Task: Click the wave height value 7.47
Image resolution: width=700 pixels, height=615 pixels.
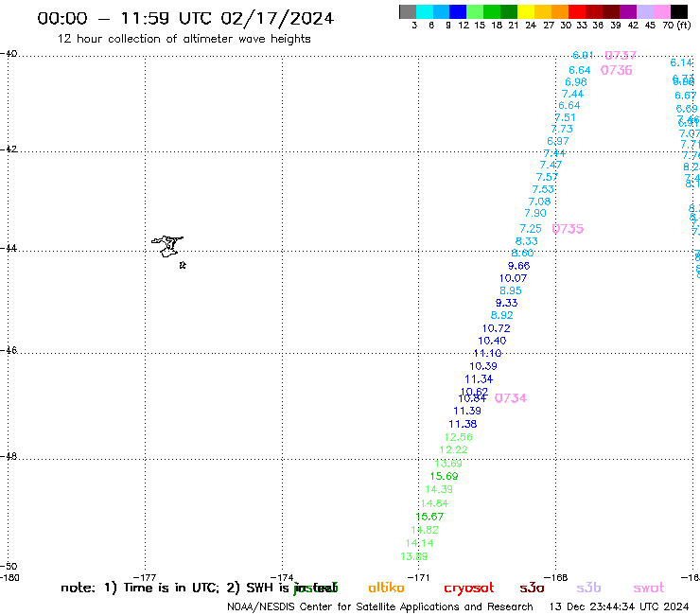Action: [551, 165]
